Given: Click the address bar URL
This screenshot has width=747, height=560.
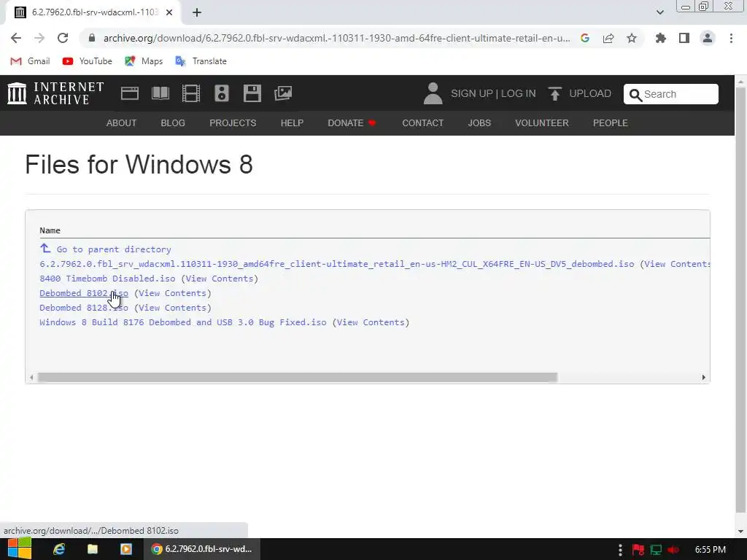Looking at the screenshot, I should [336, 38].
